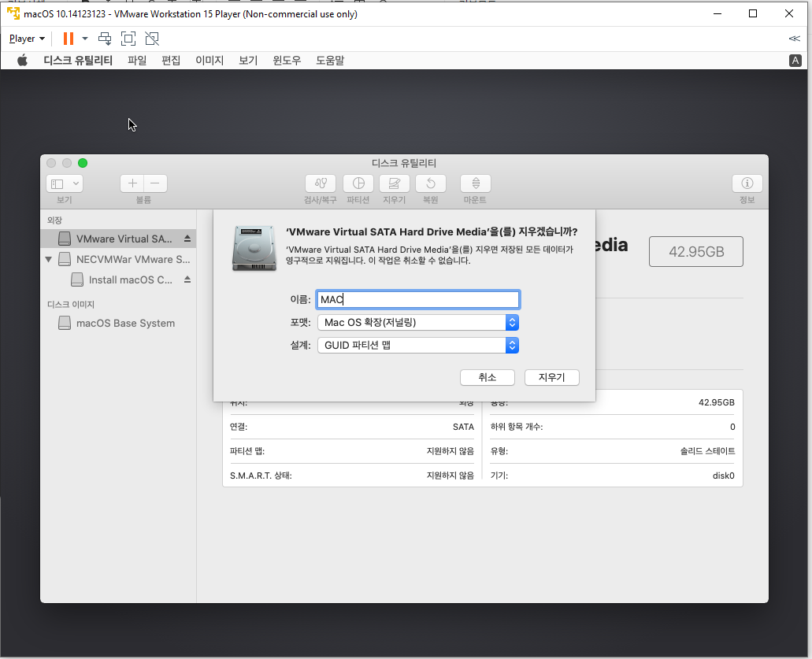This screenshot has width=812, height=659.
Task: Toggle VMware Unity mode icon
Action: click(x=152, y=39)
